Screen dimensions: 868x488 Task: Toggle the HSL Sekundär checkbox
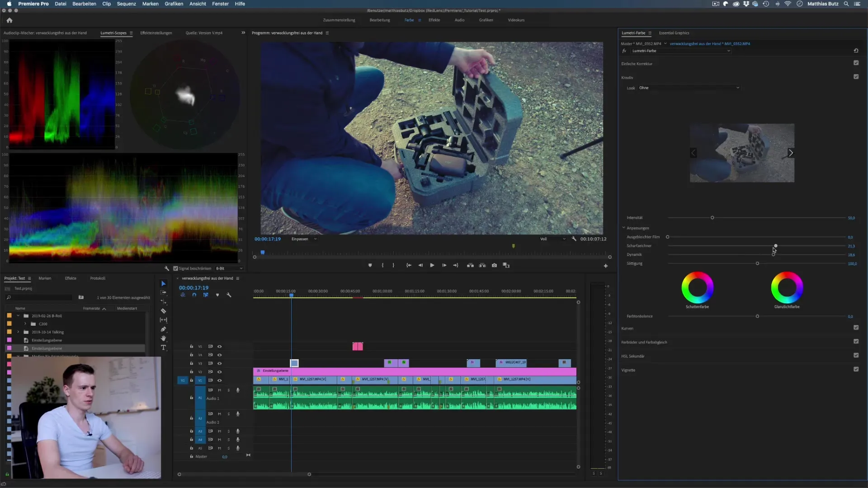856,356
